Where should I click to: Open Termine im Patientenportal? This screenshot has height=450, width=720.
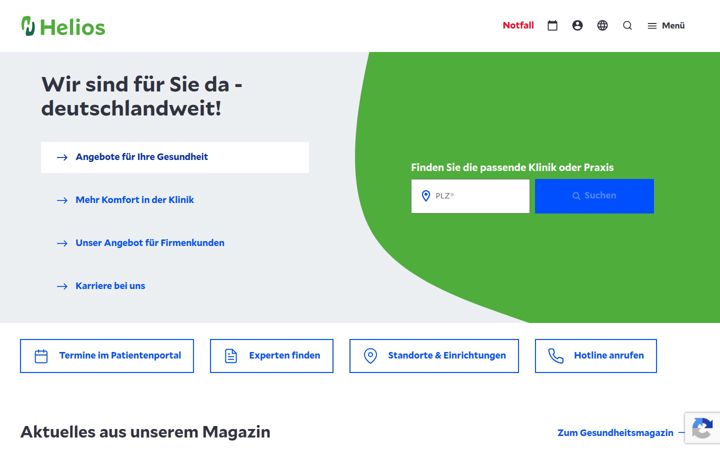107,356
